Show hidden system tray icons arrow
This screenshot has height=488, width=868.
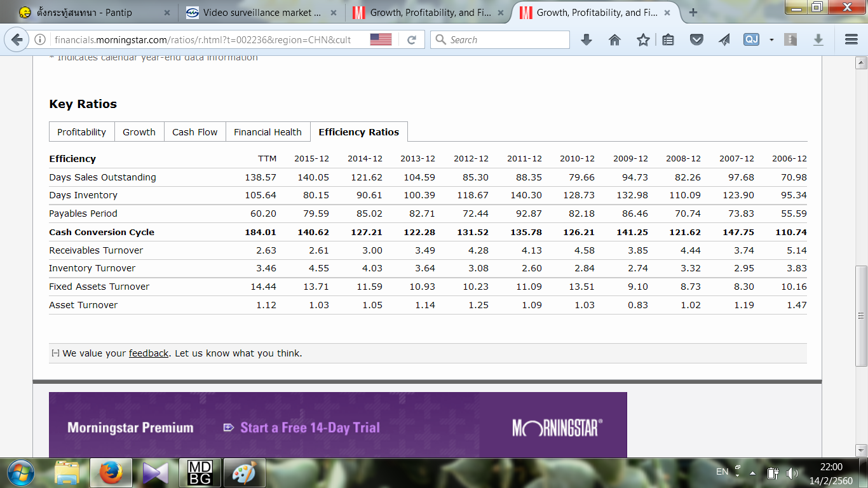click(752, 473)
